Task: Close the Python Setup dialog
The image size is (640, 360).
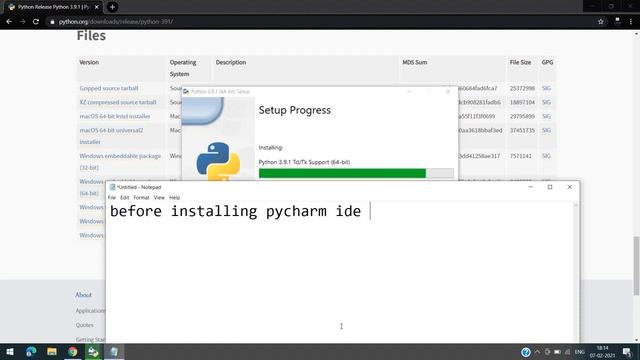Action: click(x=448, y=91)
